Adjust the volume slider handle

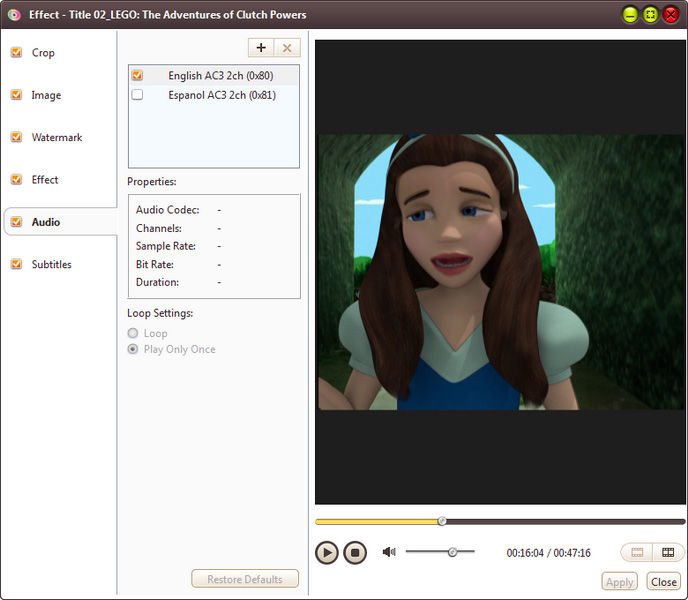452,552
